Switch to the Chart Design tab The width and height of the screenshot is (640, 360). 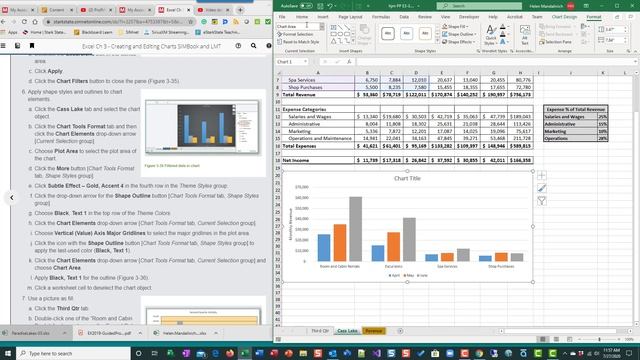564,17
